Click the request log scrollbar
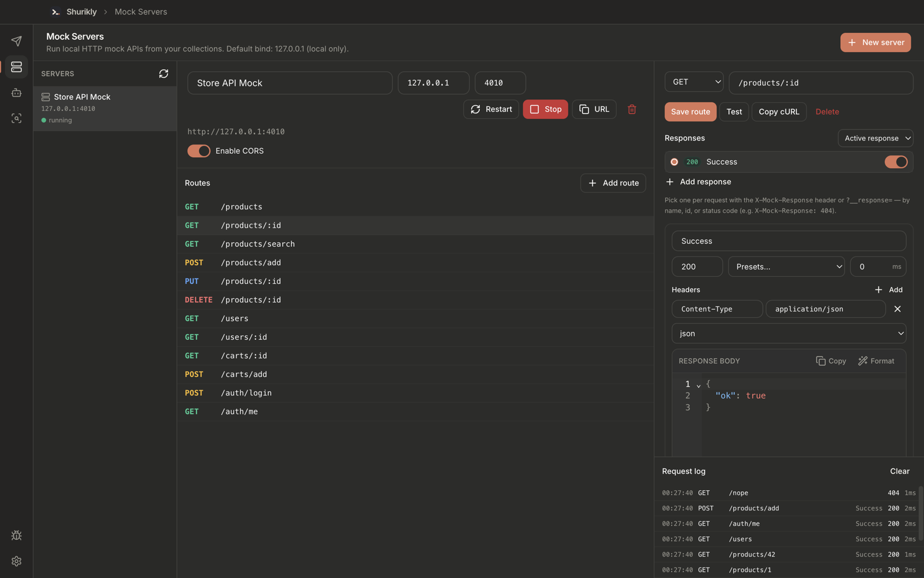This screenshot has height=578, width=924. [x=921, y=514]
